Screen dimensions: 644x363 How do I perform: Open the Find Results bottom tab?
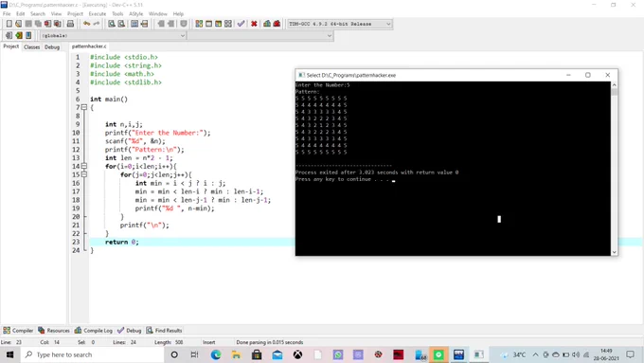coord(164,330)
